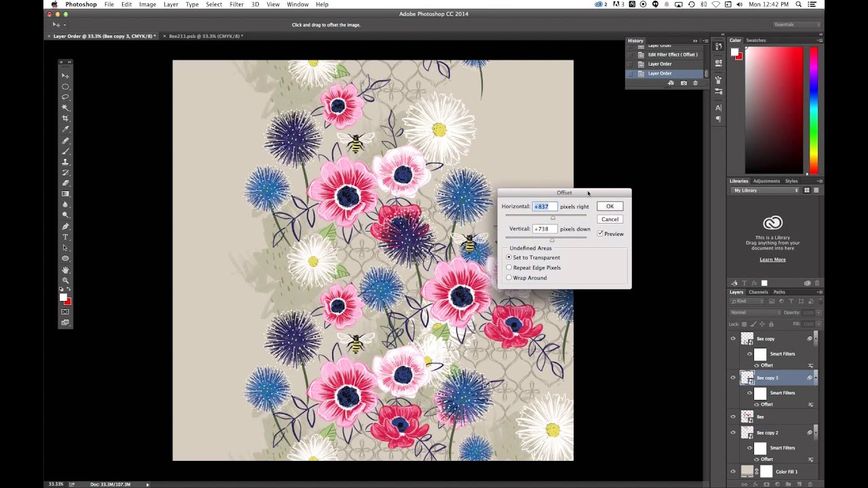Open the Kind layer filter dropdown

[x=747, y=301]
